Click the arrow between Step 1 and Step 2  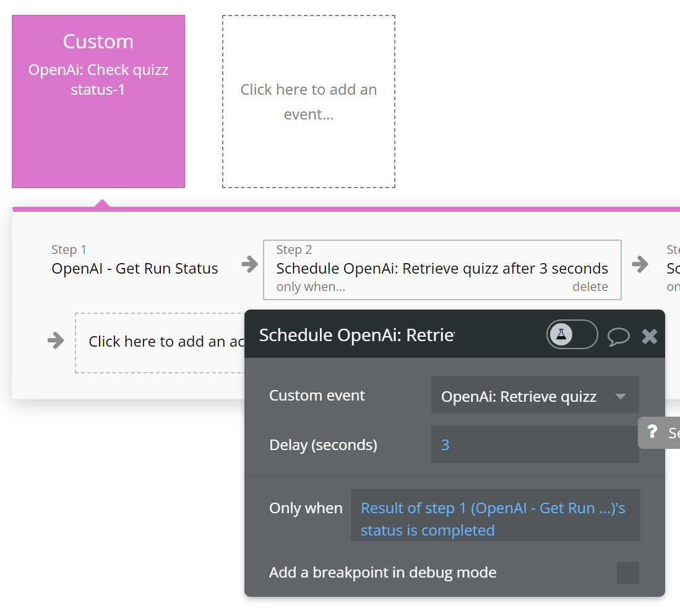[249, 264]
